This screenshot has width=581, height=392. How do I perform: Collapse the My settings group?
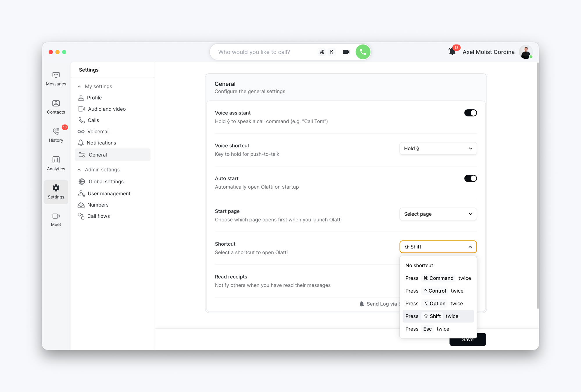click(x=95, y=86)
